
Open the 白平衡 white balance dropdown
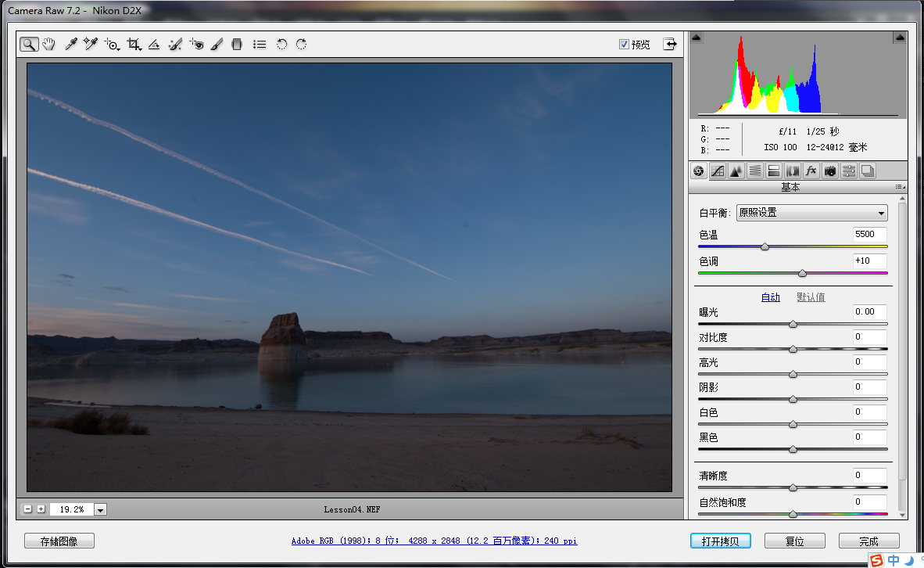812,213
